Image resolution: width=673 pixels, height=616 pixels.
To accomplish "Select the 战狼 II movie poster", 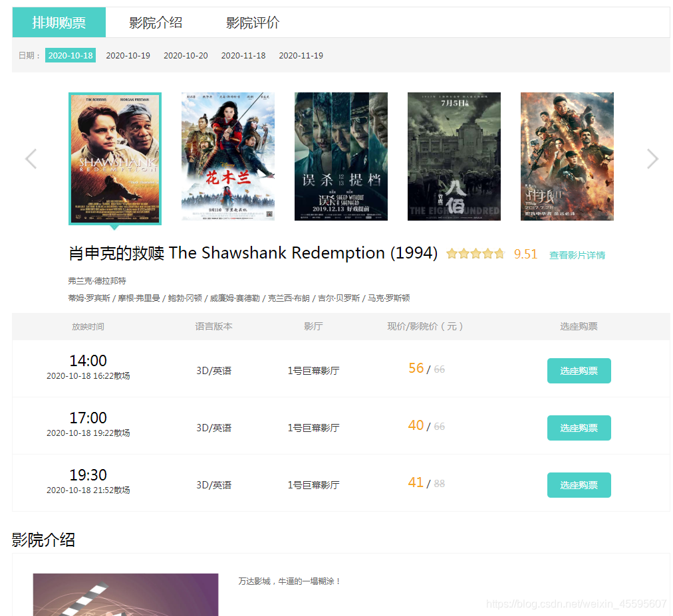I will (567, 157).
